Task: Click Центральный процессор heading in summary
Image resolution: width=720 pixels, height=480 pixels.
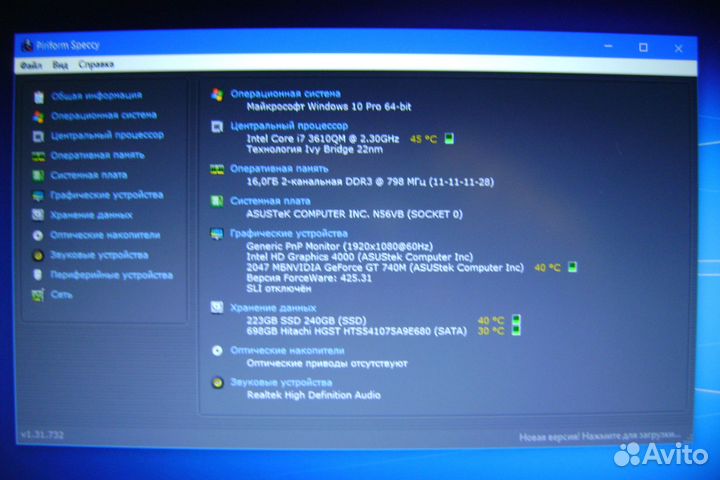Action: 289,125
